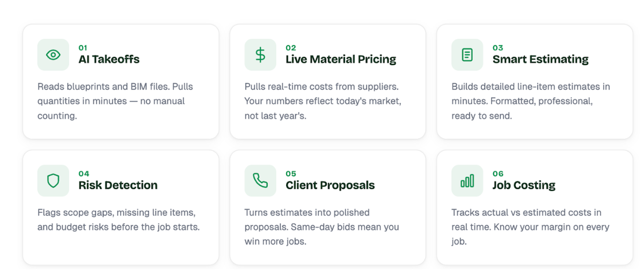This screenshot has height=272, width=644.
Task: Click the shield icon for Risk Detection
Action: coord(53,181)
